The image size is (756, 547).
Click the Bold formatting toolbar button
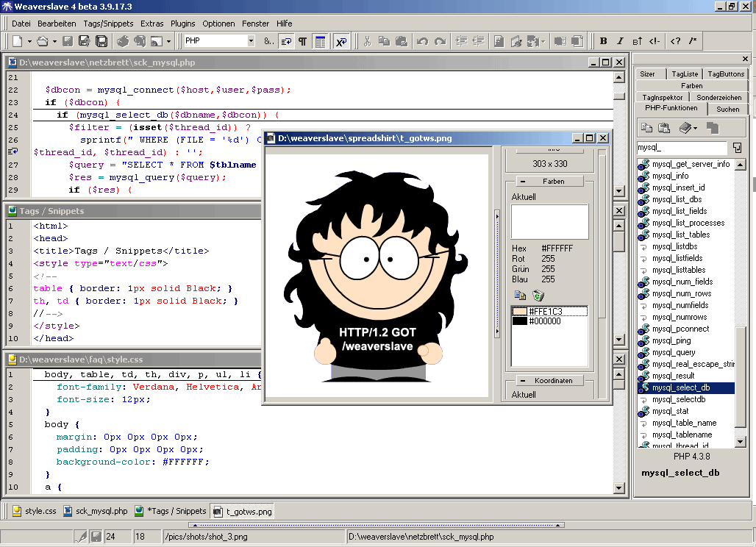pyautogui.click(x=604, y=42)
